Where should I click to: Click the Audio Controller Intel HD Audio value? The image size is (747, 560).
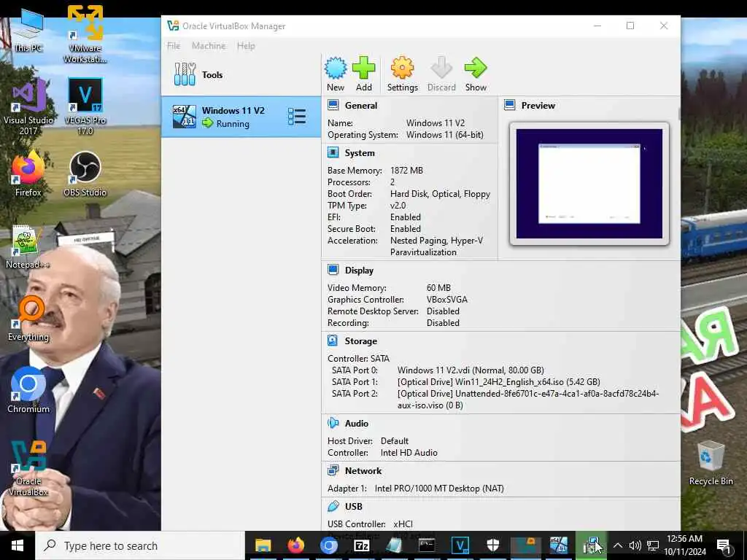pos(409,453)
